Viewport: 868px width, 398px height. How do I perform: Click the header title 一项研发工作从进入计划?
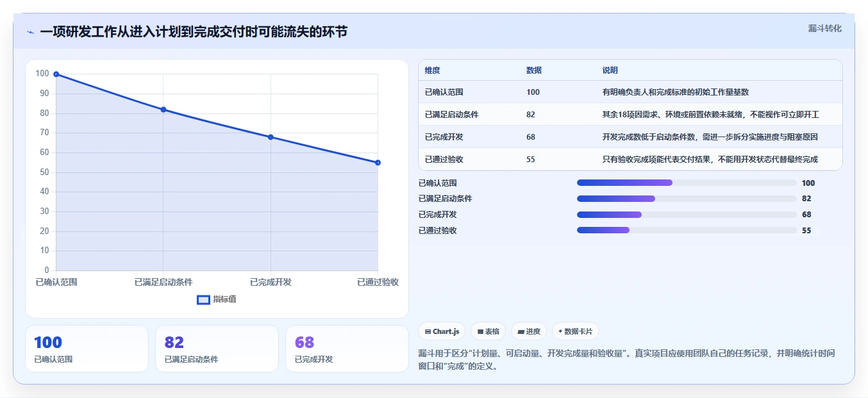pos(194,32)
